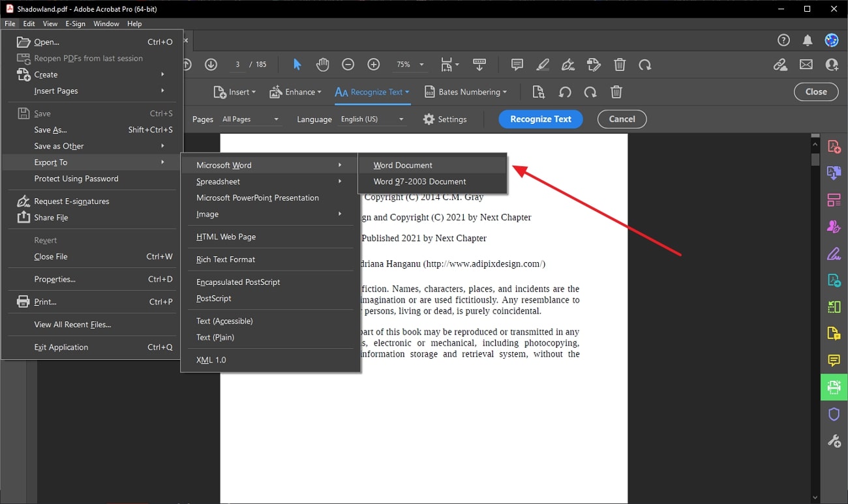Open Fill & Sign tool in right panel
848x504 pixels.
[x=834, y=254]
